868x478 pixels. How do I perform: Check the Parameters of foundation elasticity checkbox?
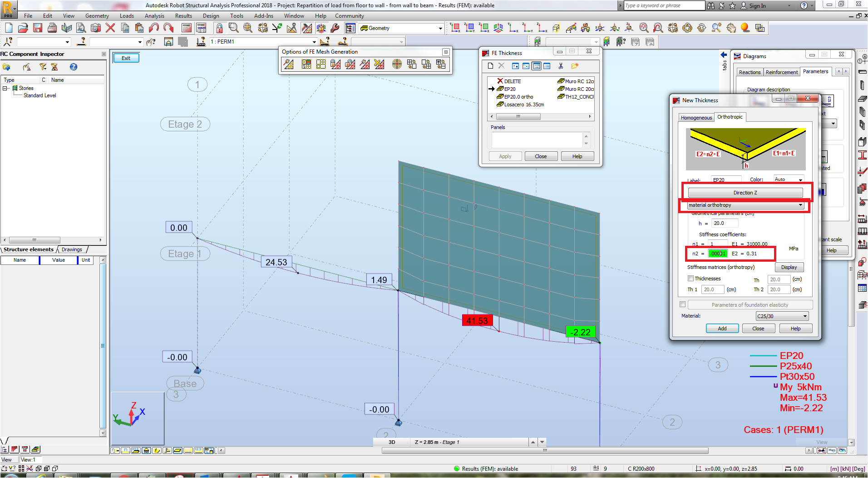click(683, 304)
